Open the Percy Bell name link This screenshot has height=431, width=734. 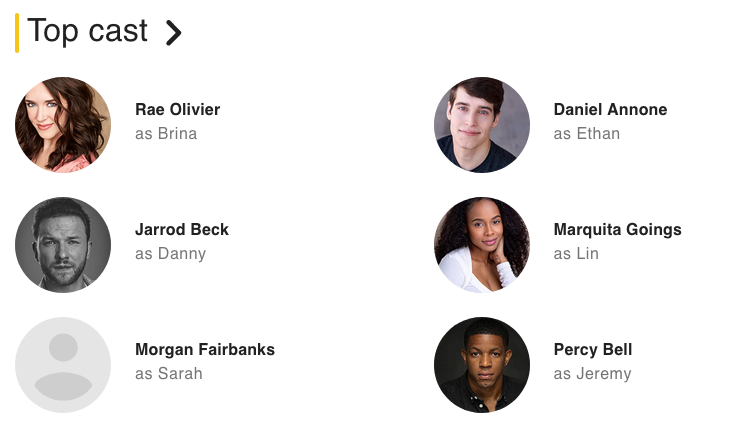click(593, 350)
